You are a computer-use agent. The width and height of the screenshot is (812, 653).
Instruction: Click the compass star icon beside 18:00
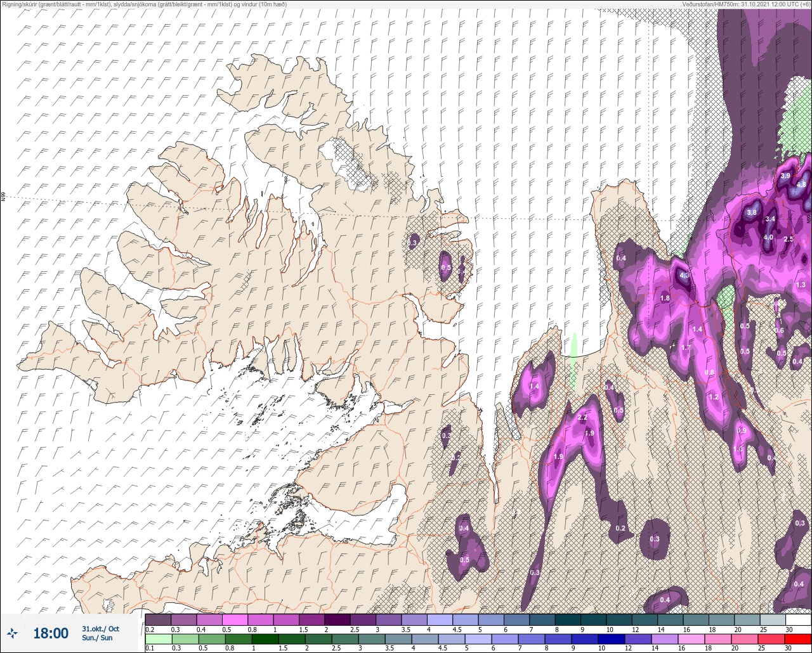(x=12, y=633)
